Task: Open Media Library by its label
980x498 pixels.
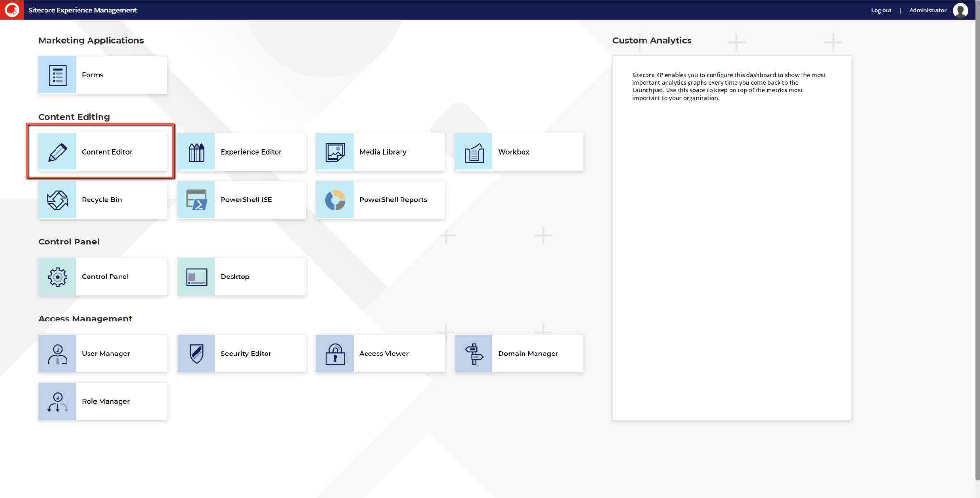Action: click(383, 152)
